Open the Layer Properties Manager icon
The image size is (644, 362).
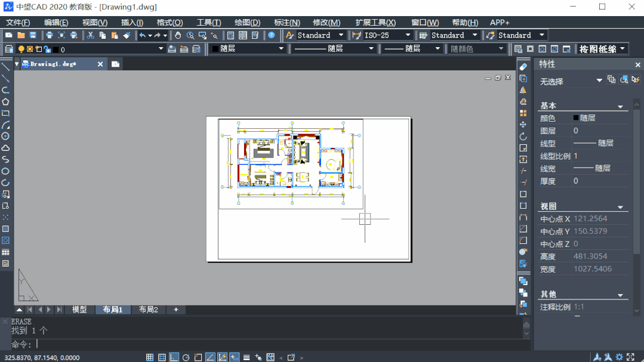pyautogui.click(x=8, y=49)
